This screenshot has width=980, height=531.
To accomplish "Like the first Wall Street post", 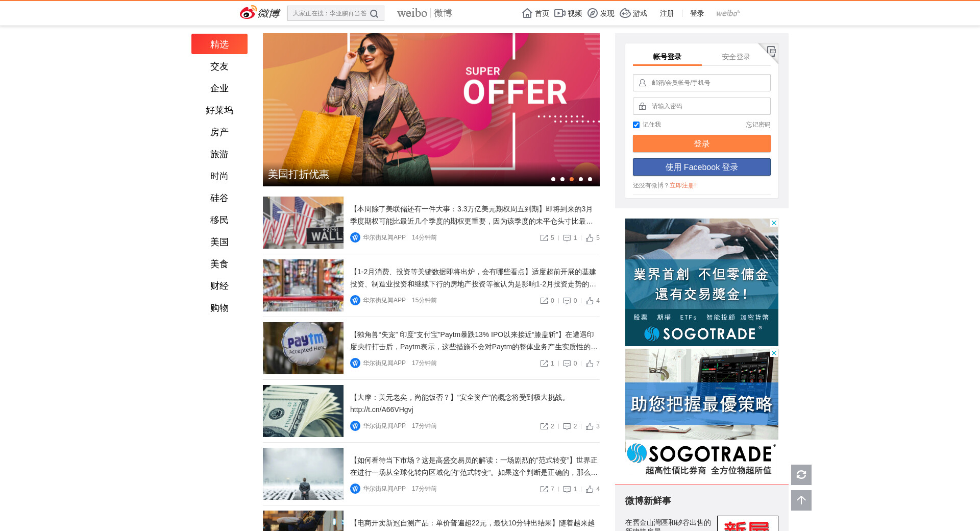I will [x=590, y=238].
